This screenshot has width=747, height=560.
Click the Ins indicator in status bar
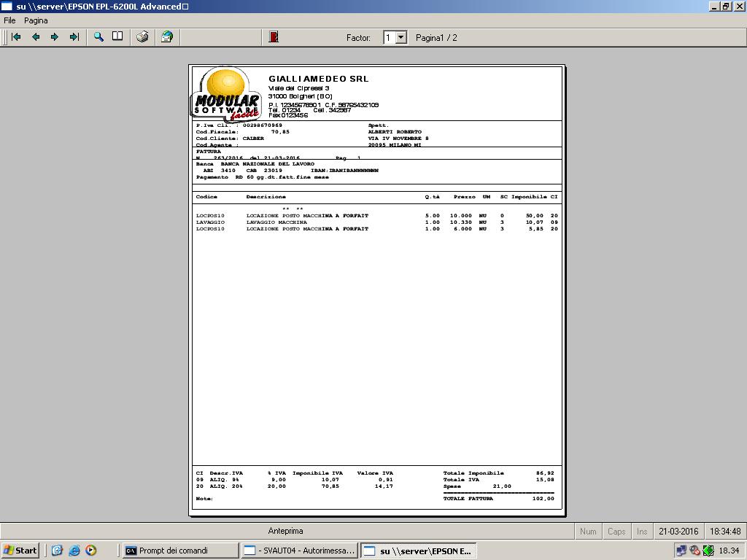click(642, 531)
